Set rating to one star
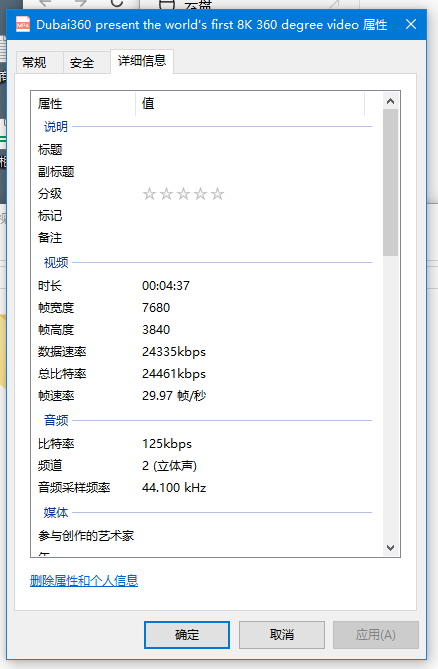 point(149,194)
